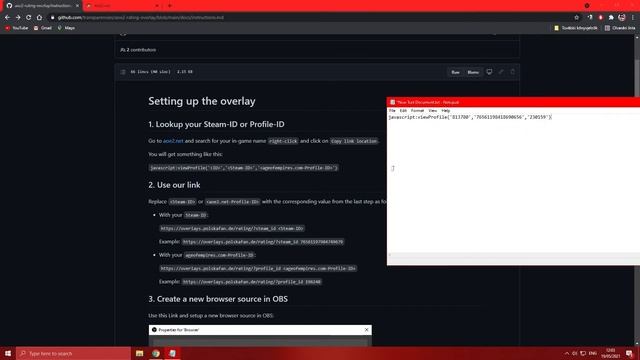
Task: Switch ENG input language indicator
Action: pos(593,353)
